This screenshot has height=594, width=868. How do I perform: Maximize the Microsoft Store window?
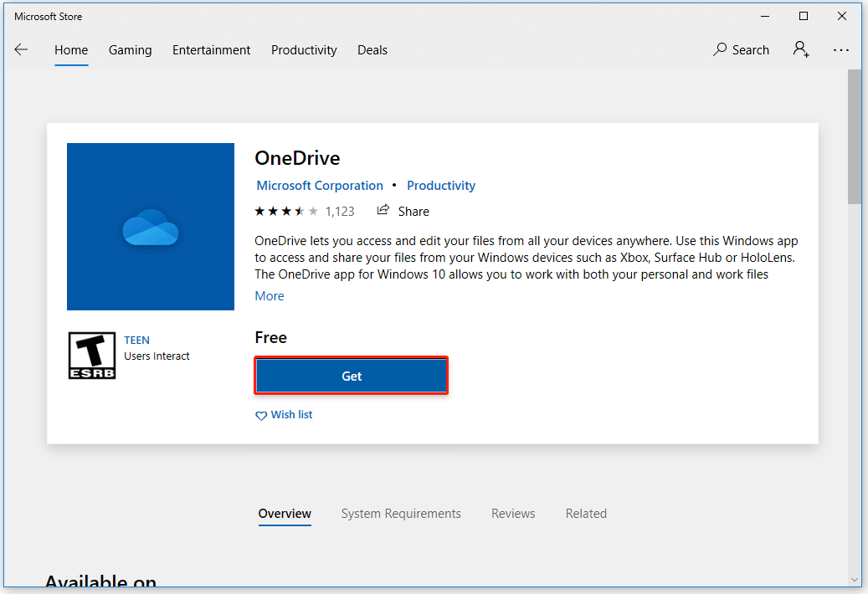(804, 17)
